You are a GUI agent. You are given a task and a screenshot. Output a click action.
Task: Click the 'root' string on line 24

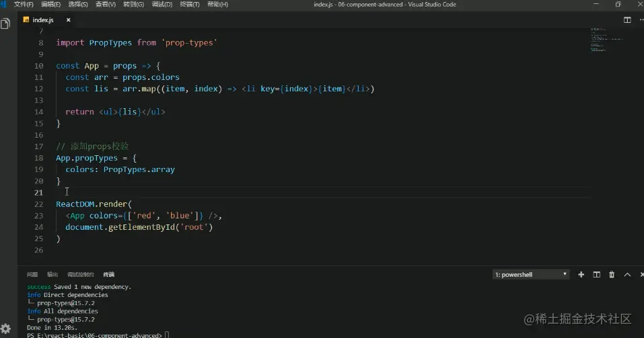[x=194, y=227]
